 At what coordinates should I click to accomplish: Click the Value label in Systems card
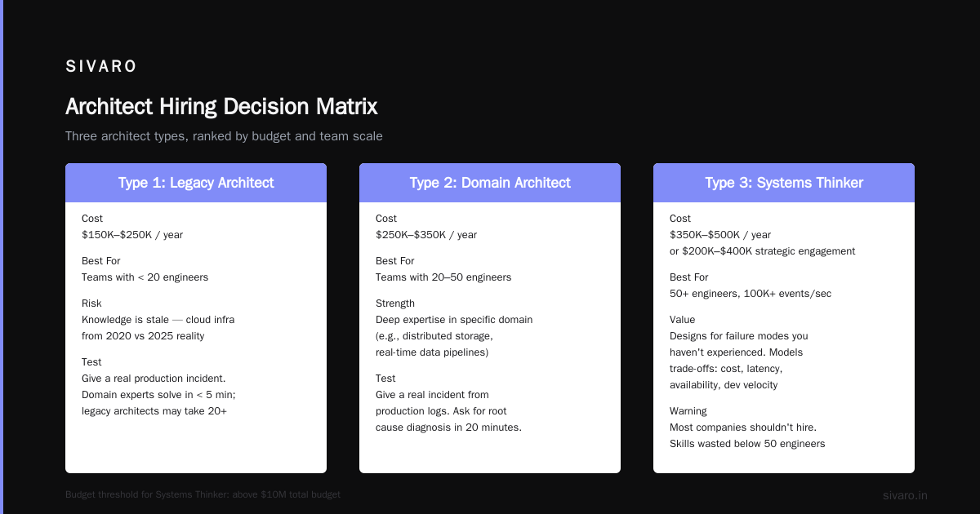pos(683,320)
